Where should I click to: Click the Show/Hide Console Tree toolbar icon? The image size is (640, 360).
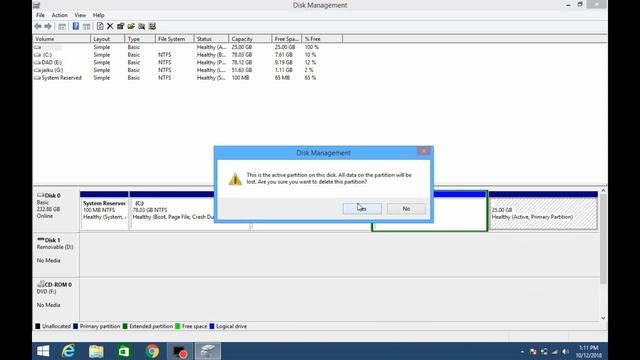pos(62,27)
